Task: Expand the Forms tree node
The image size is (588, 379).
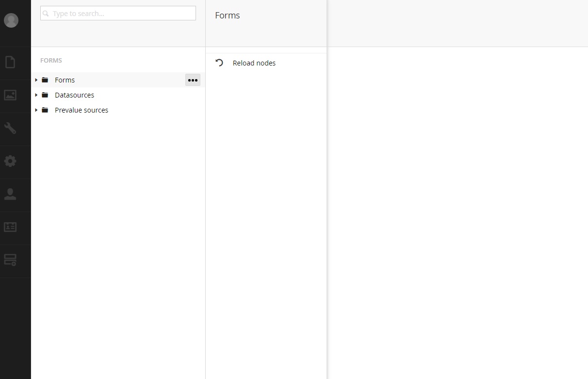Action: (36, 80)
